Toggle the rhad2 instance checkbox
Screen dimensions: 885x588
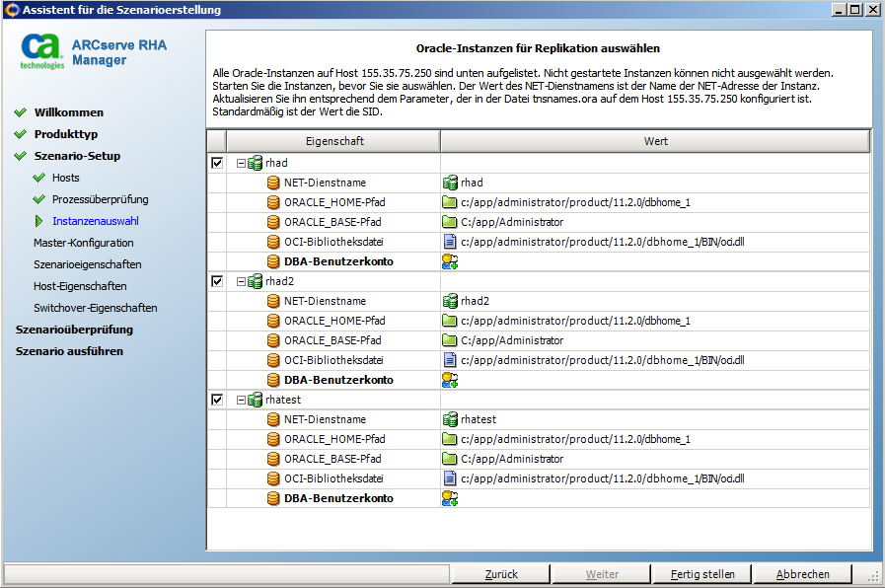tap(217, 281)
